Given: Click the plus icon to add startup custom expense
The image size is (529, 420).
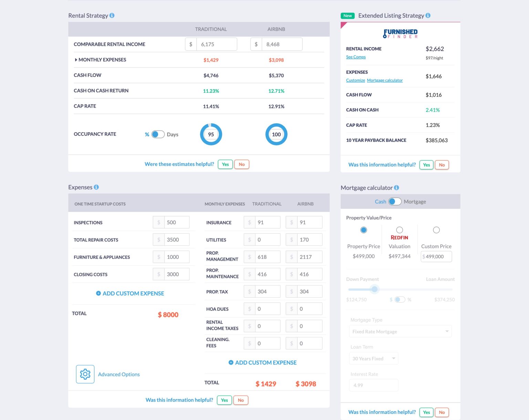Looking at the screenshot, I should click(x=98, y=293).
